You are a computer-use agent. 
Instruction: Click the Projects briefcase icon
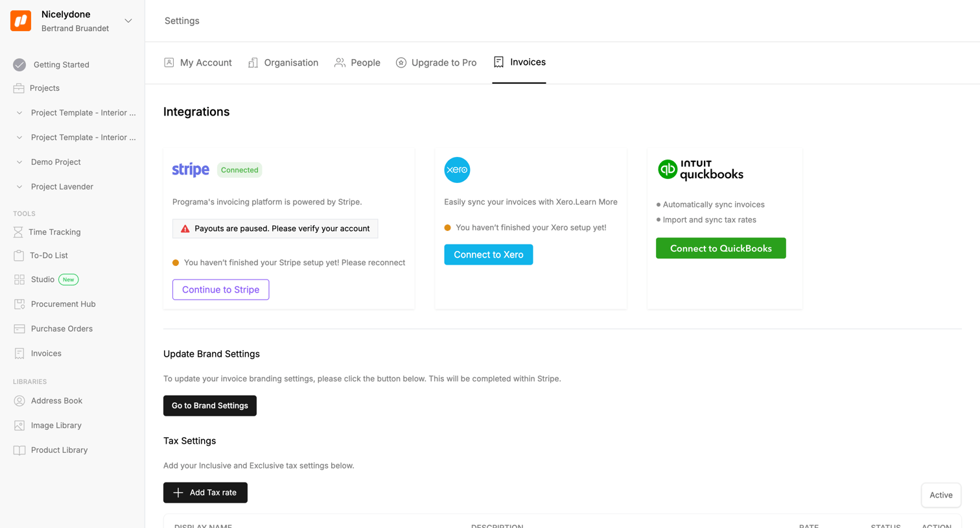coord(19,88)
